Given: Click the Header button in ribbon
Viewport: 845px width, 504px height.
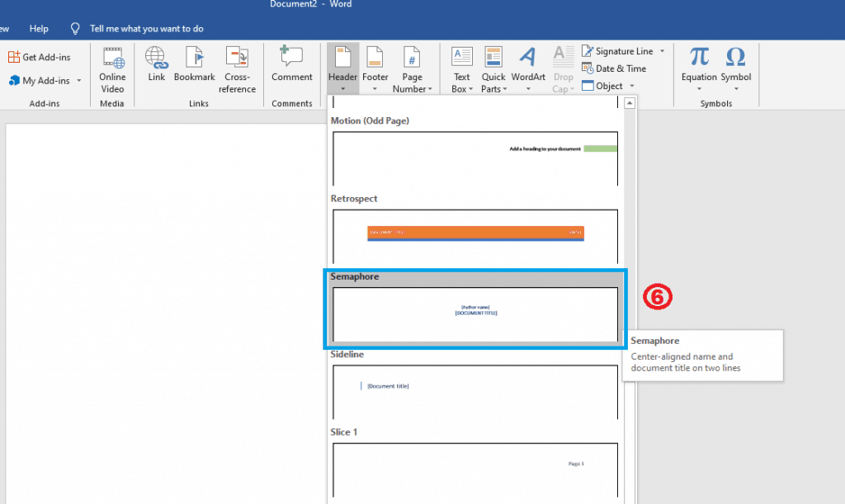Looking at the screenshot, I should (x=342, y=69).
